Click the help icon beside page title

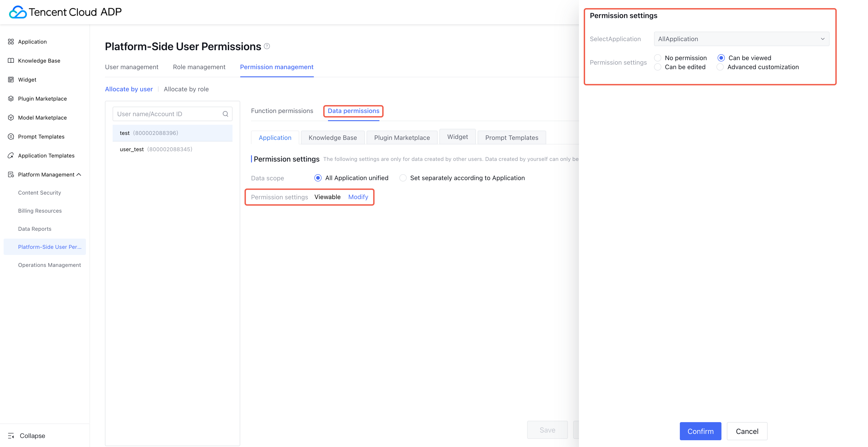[267, 46]
